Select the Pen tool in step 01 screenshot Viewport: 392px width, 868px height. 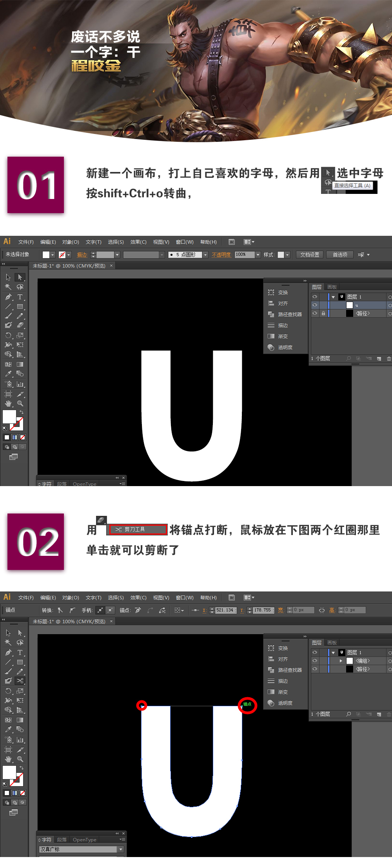point(8,297)
